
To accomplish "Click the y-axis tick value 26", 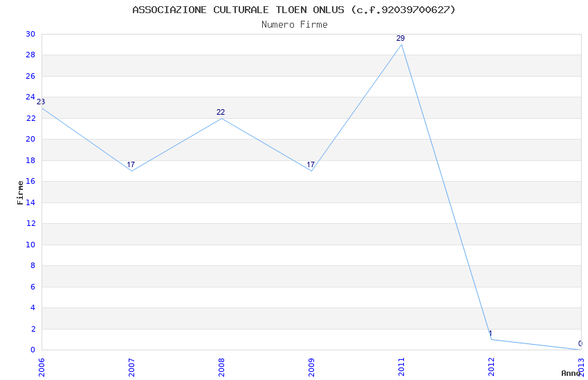I will click(30, 76).
